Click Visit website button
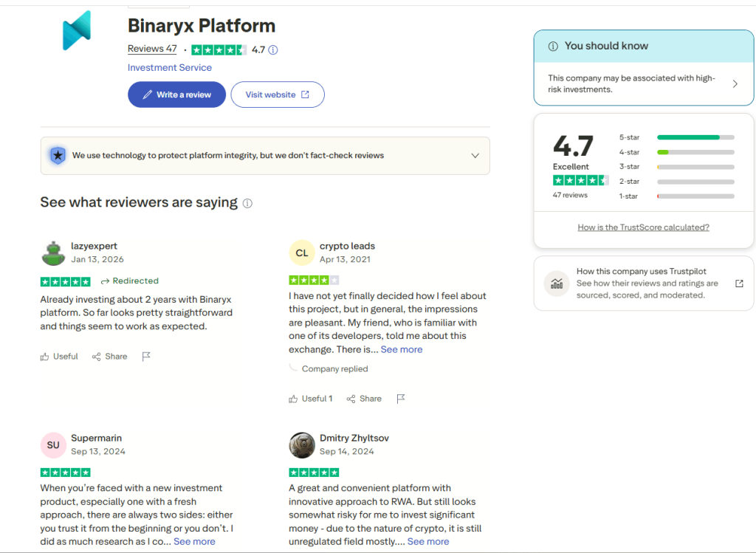Viewport: 756px width, 553px height. [x=278, y=95]
